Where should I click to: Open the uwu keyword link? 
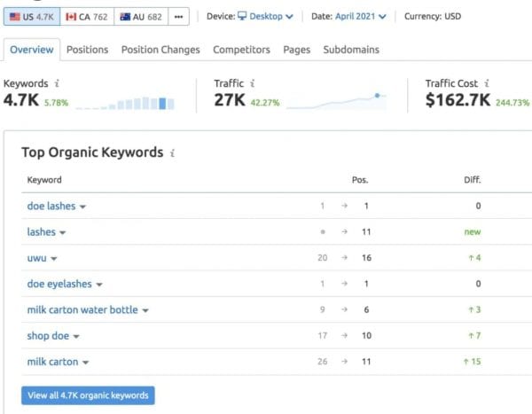[36, 258]
